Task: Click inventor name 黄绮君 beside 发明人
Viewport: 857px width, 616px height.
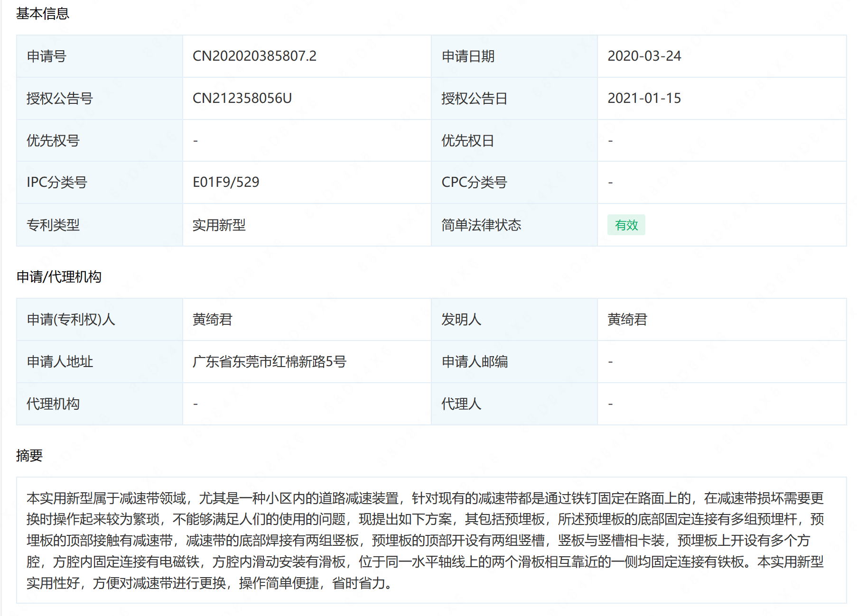Action: click(627, 319)
